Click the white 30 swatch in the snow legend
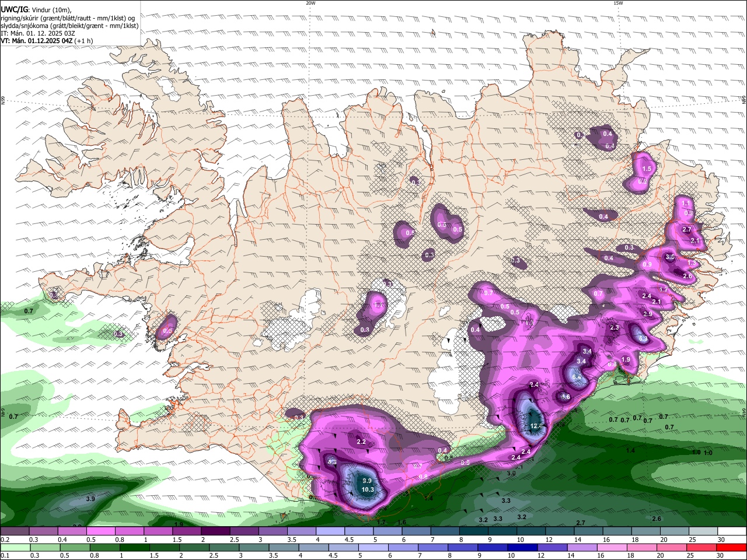 (731, 531)
